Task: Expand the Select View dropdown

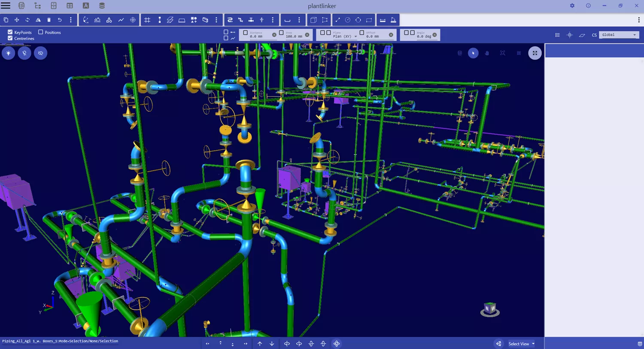Action: coord(522,343)
